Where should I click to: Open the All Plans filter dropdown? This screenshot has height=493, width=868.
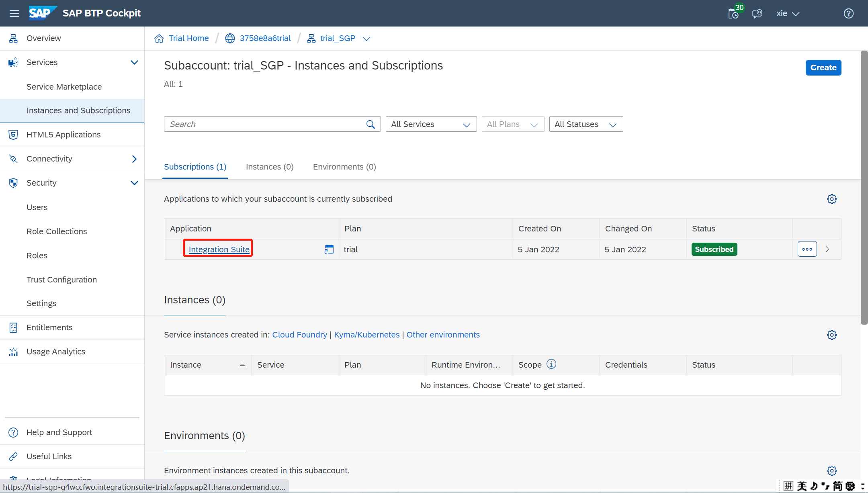(x=513, y=124)
